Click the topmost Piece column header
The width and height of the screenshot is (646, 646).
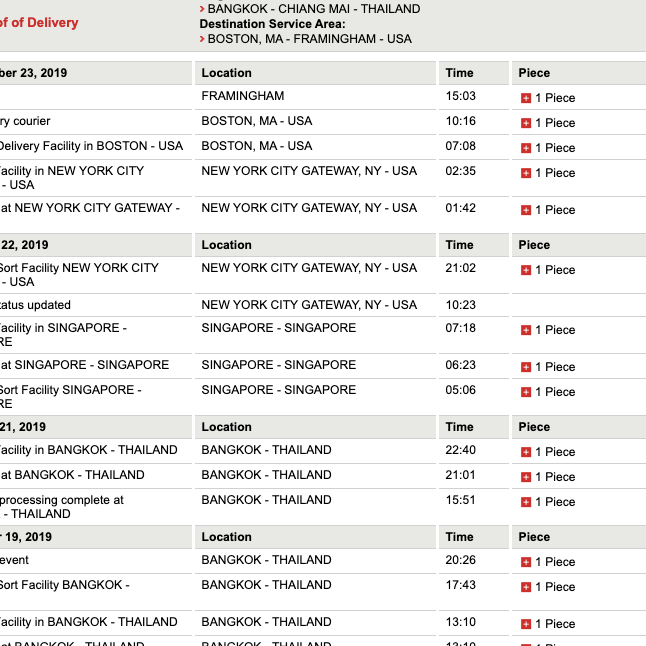pos(534,73)
